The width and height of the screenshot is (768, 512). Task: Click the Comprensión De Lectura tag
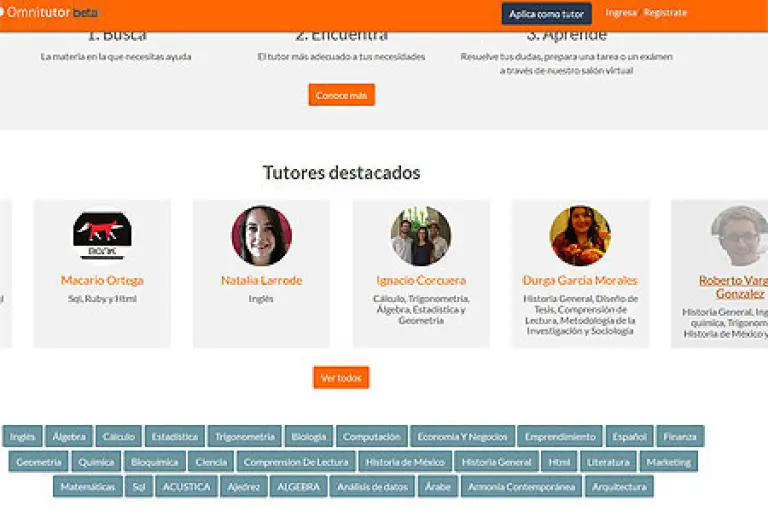pyautogui.click(x=297, y=462)
